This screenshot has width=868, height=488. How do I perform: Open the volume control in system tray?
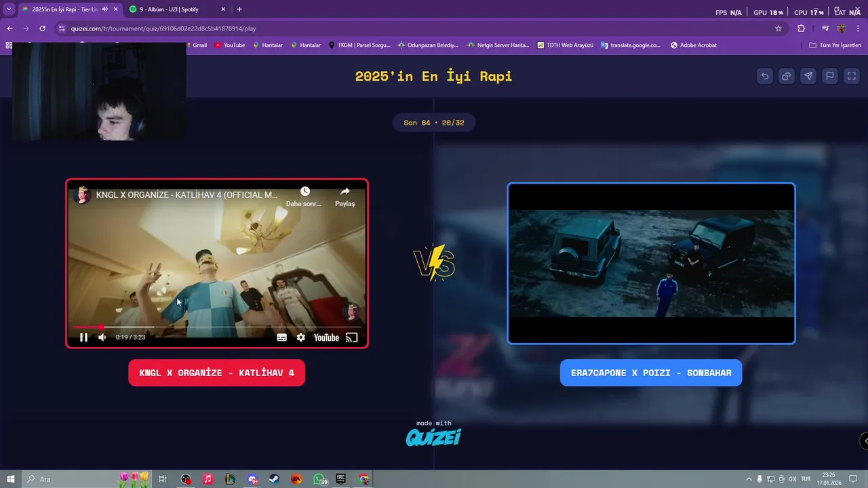pos(793,479)
